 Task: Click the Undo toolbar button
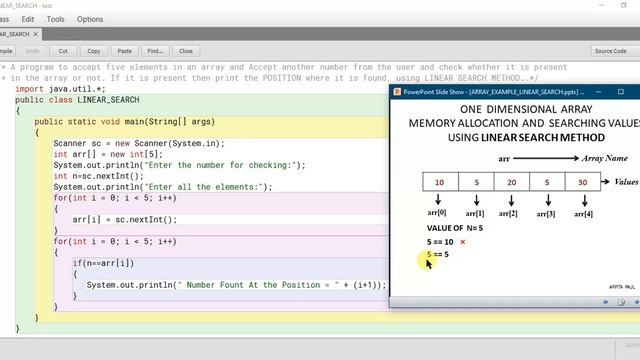pyautogui.click(x=32, y=51)
